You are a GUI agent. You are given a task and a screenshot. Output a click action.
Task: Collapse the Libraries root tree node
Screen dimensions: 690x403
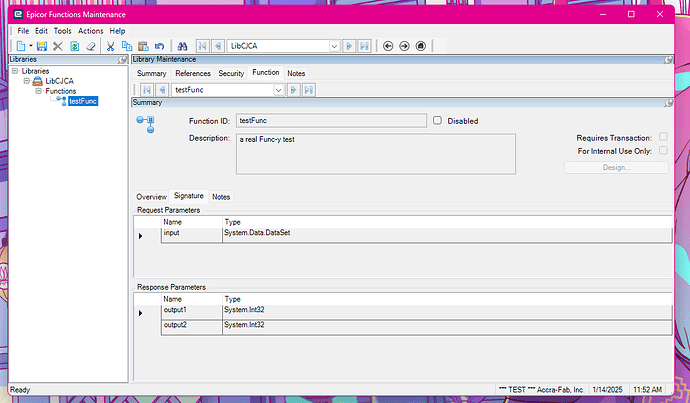click(15, 71)
